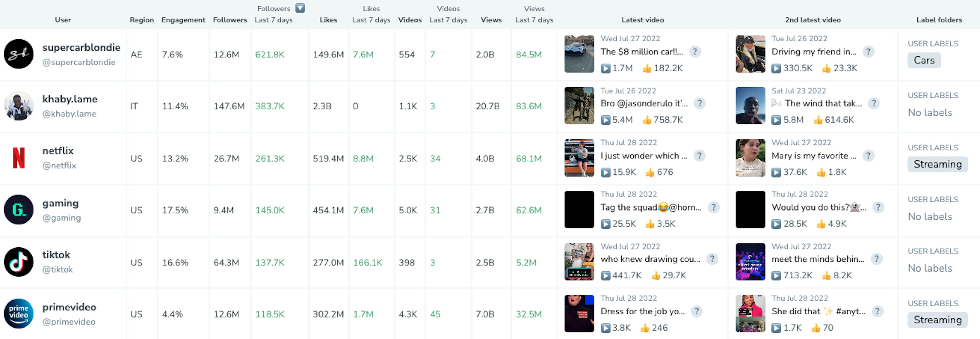The height and width of the screenshot is (339, 980).
Task: Open the @primevideo handle link
Action: coord(69,322)
